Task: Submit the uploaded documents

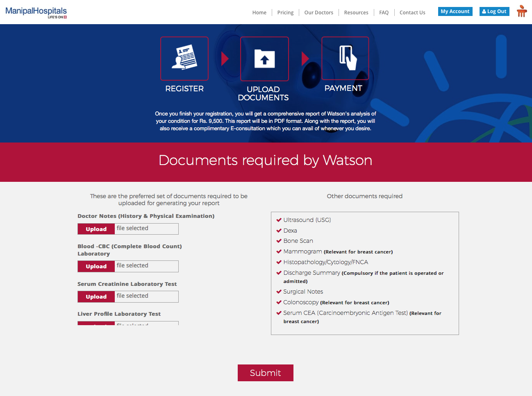Action: tap(266, 373)
